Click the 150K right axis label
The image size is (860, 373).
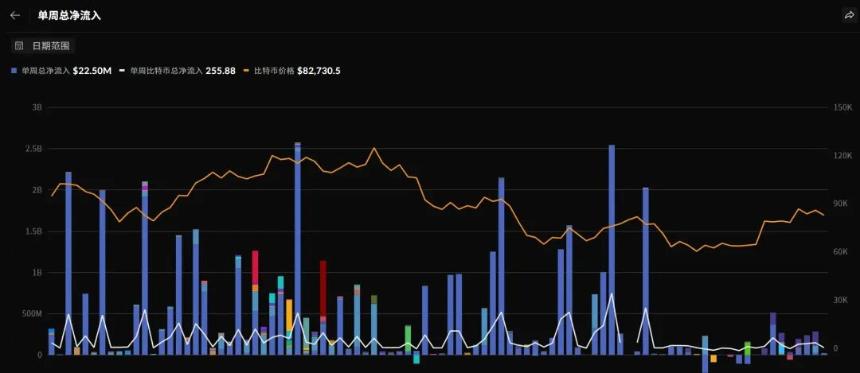click(842, 108)
